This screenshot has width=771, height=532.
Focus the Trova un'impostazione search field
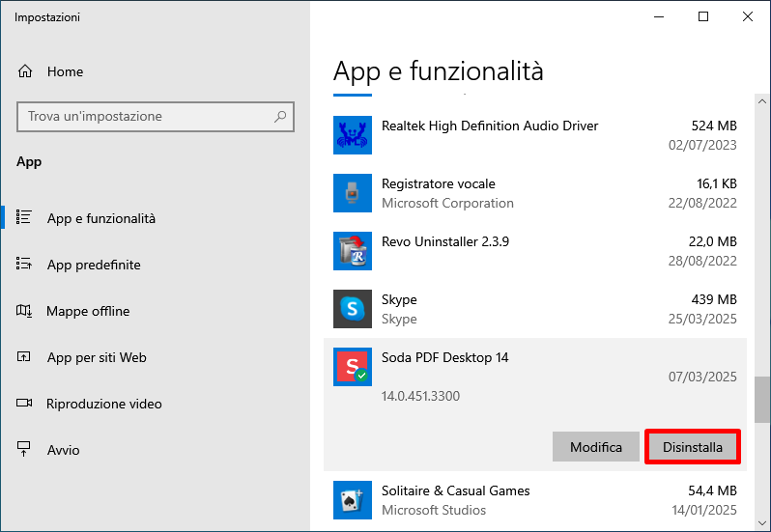[145, 117]
